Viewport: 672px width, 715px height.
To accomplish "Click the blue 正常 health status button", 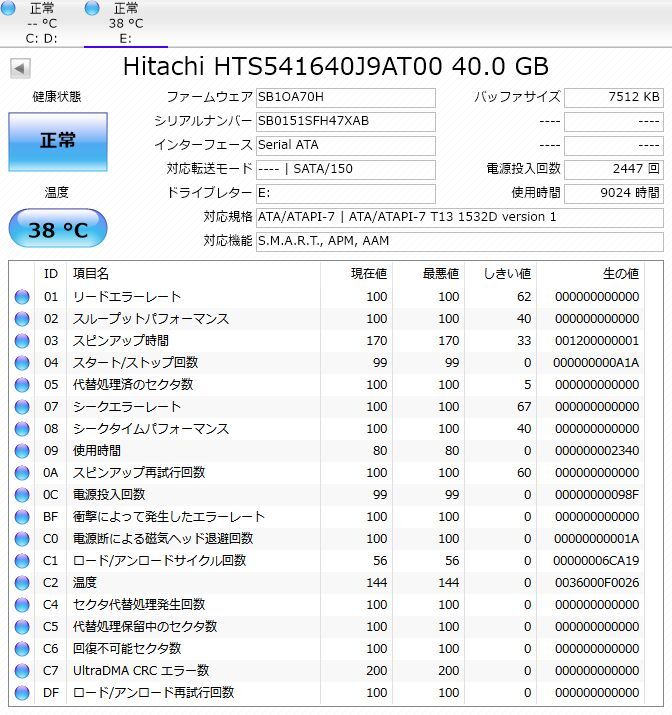I will click(58, 142).
